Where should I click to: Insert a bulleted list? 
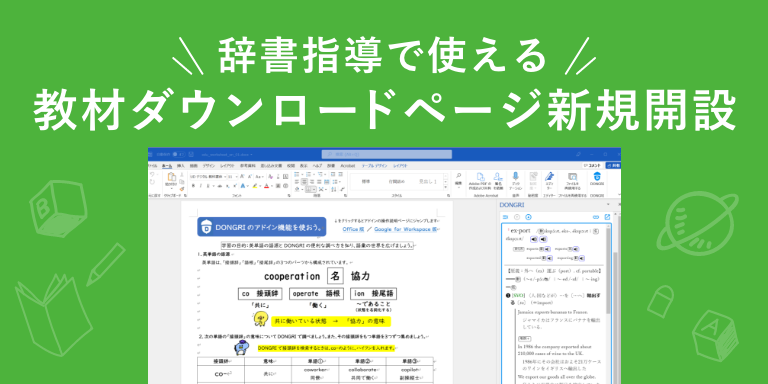point(297,174)
